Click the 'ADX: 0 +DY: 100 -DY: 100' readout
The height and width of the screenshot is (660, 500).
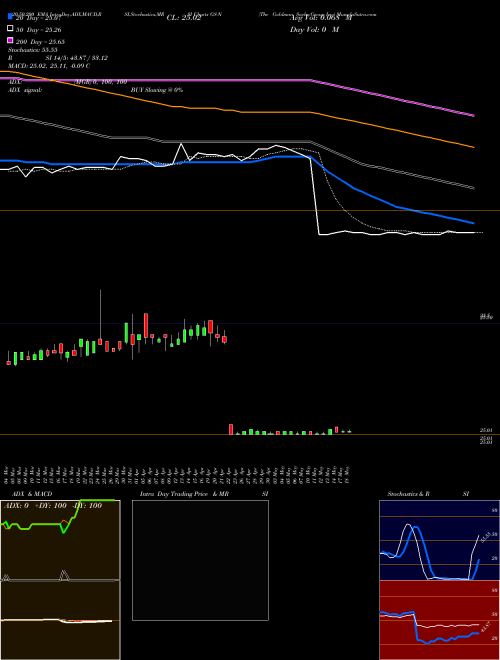click(53, 506)
